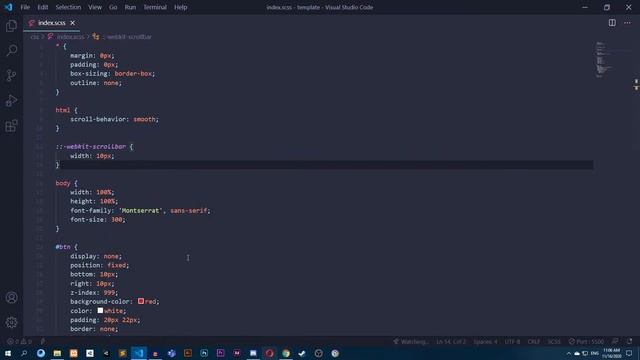Click the Port: 5500 Live Server status
Image resolution: width=640 pixels, height=360 pixels.
(586, 341)
